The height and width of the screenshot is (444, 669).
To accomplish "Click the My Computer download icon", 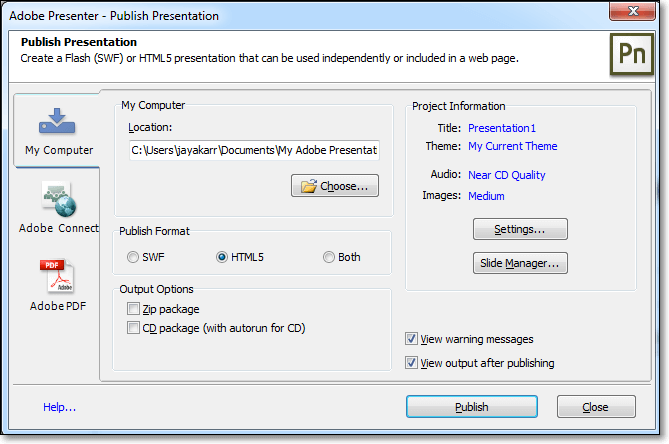I will click(x=59, y=120).
